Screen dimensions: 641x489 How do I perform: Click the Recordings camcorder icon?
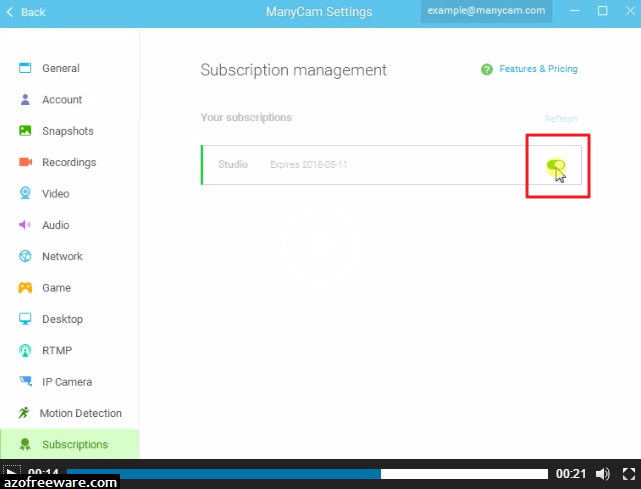pyautogui.click(x=25, y=162)
